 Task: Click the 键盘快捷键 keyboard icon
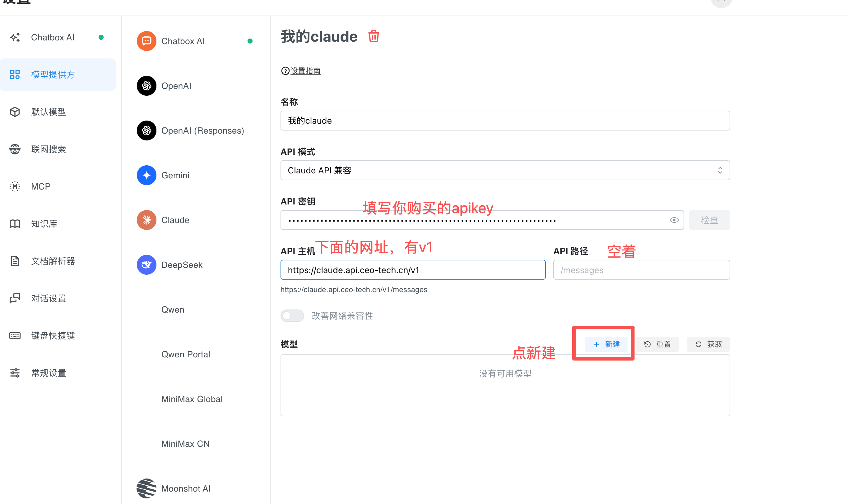coord(15,336)
